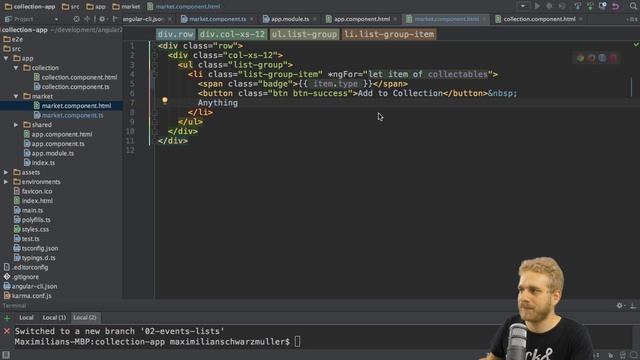The width and height of the screenshot is (640, 360).
Task: Click the fold toggle on line 4 gutter
Action: pyautogui.click(x=154, y=74)
